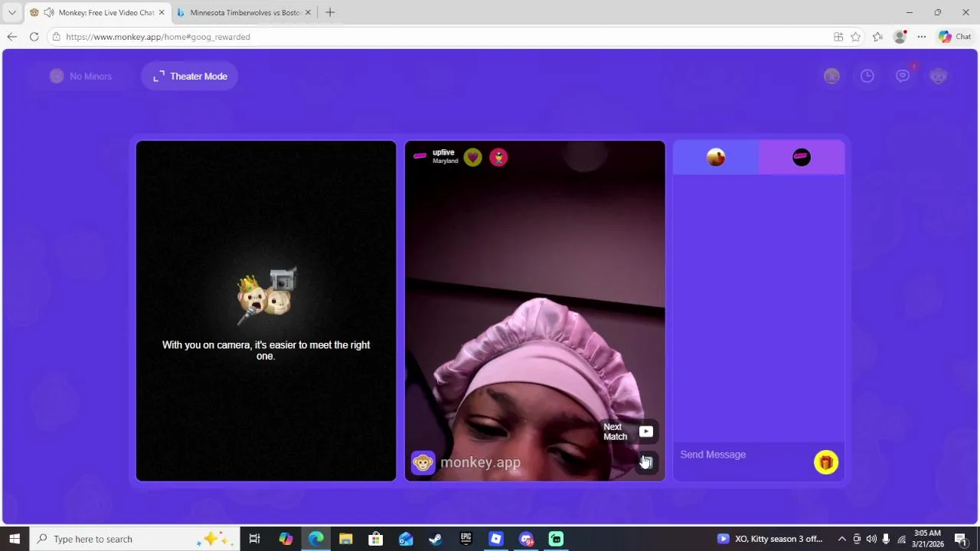This screenshot has width=980, height=551.
Task: Click the icon below Next Match button
Action: point(647,461)
